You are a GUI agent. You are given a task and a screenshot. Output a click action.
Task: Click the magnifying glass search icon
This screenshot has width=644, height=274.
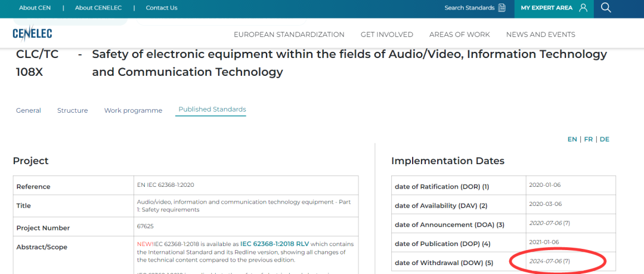pos(606,7)
